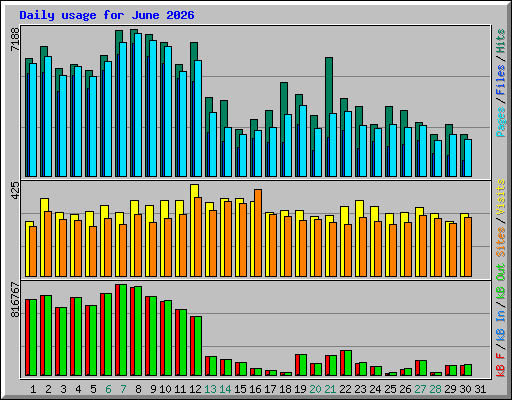Click the x-axis day label 12

(195, 389)
